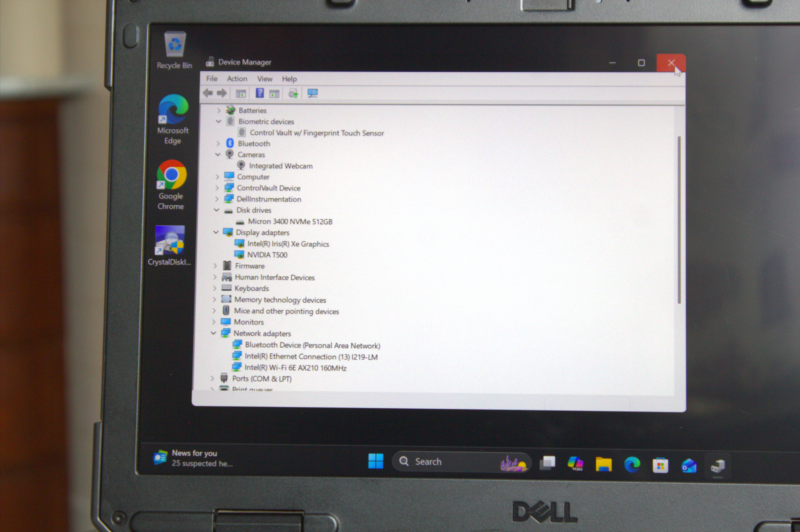Click the Human Interface Devices label
This screenshot has width=800, height=532.
[x=274, y=277]
